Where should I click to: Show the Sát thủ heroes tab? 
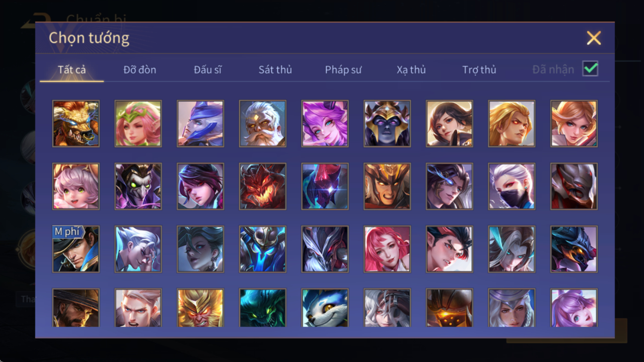coord(275,70)
